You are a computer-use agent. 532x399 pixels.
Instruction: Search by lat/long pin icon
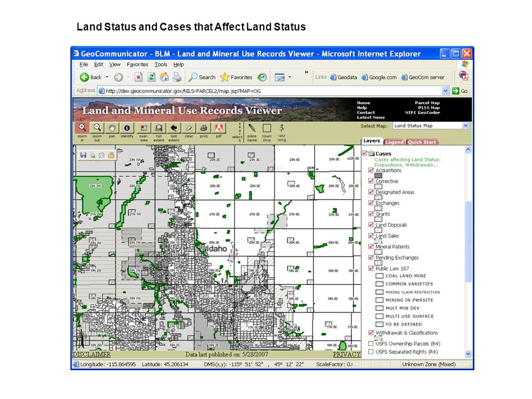click(282, 128)
